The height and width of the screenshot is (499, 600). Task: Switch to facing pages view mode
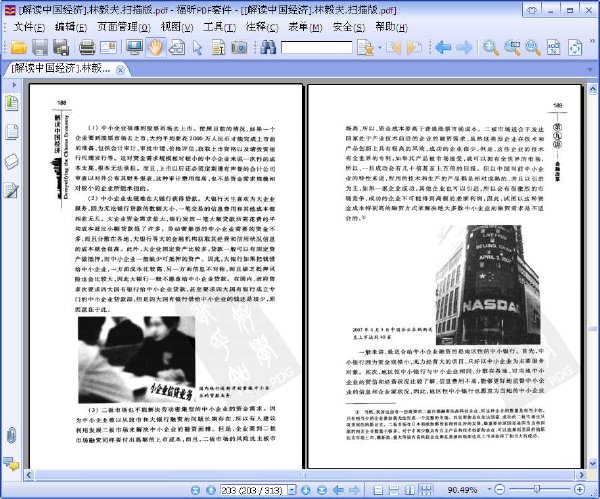(410, 490)
